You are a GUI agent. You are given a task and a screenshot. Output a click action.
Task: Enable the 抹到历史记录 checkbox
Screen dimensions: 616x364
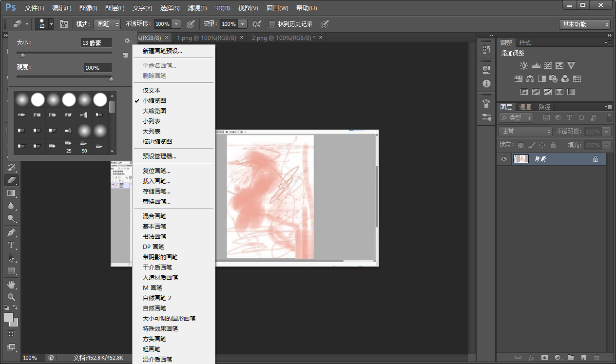pos(272,24)
